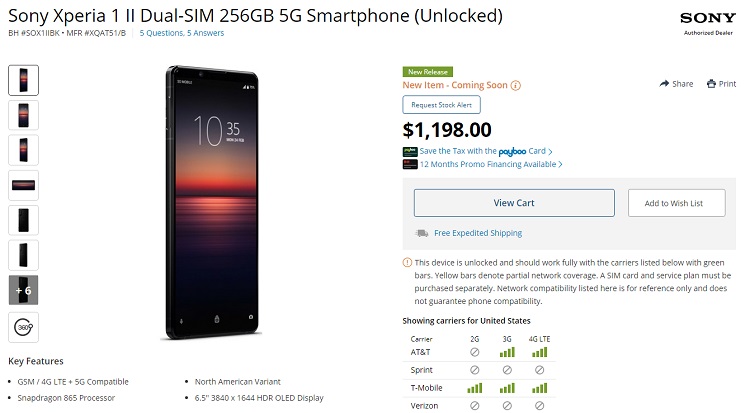Image resolution: width=750 pixels, height=413 pixels.
Task: Click the financing credit card icon
Action: pos(410,164)
